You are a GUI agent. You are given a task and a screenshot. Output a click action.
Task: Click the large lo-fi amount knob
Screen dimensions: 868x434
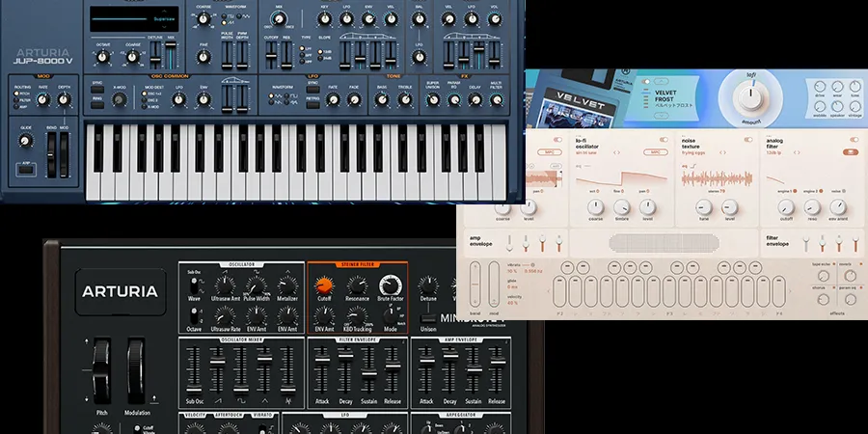pos(750,96)
